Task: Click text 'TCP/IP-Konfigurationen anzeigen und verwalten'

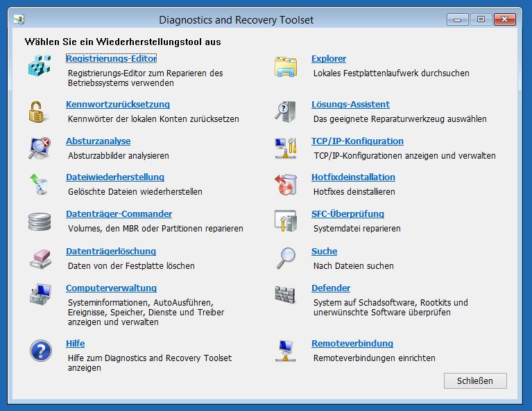Action: (404, 156)
